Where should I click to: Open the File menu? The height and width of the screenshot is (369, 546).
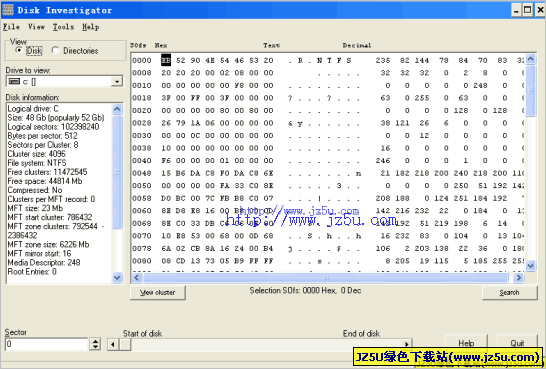click(11, 27)
